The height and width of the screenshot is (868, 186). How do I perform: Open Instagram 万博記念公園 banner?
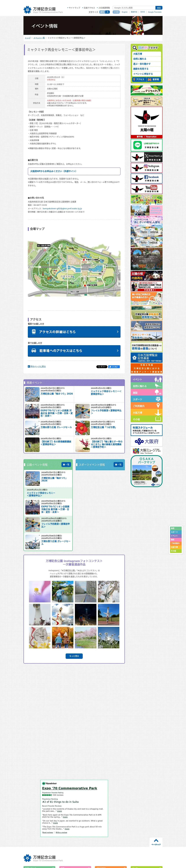click(x=146, y=168)
